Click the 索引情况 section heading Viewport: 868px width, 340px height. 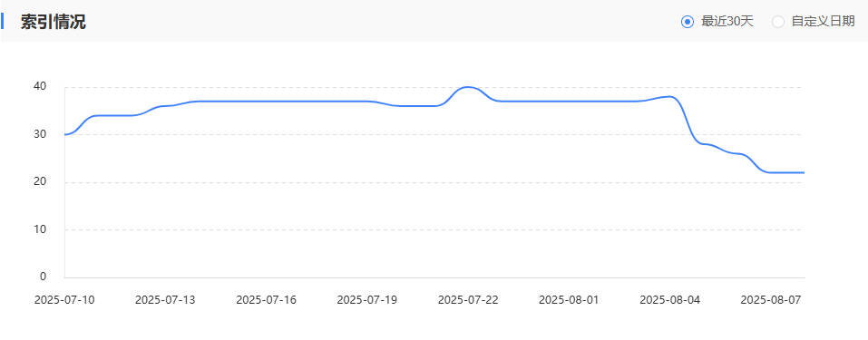pos(54,22)
